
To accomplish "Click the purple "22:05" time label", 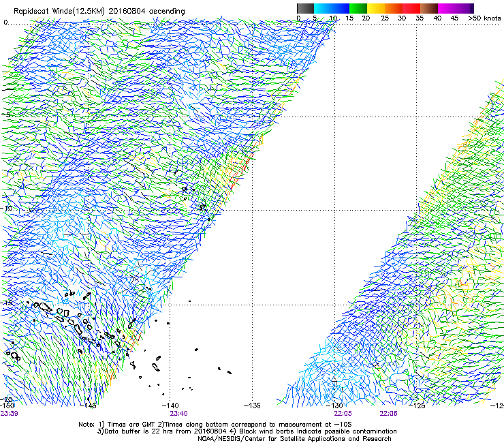I will 343,414.
